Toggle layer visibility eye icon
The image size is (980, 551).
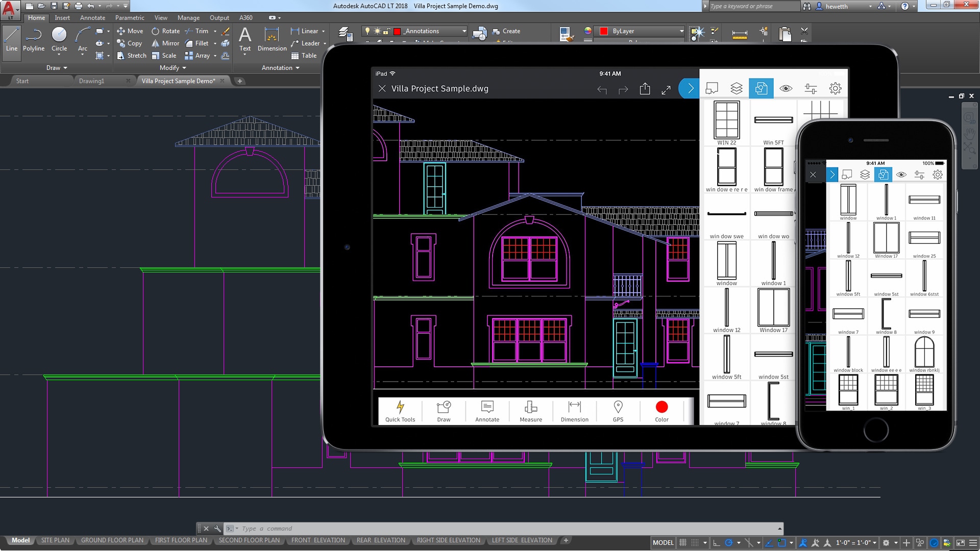pyautogui.click(x=786, y=88)
